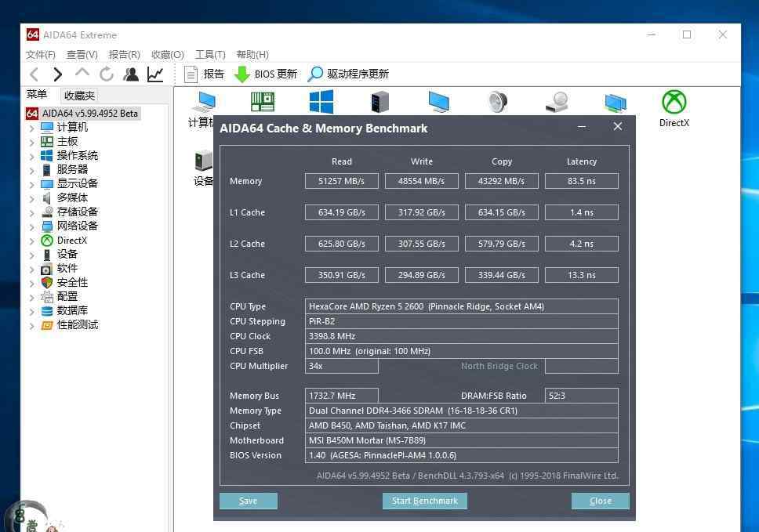Click the forward navigation arrow
This screenshot has width=759, height=532.
57,74
